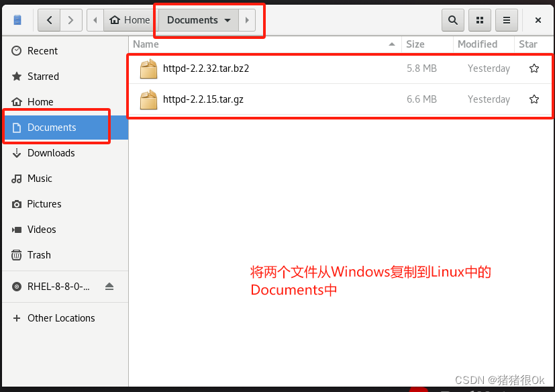
Task: Open Recent in the sidebar
Action: pyautogui.click(x=66, y=51)
